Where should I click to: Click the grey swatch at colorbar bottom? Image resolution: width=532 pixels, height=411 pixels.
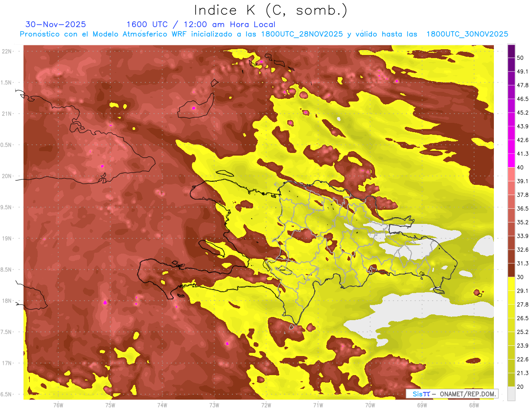coord(511,393)
